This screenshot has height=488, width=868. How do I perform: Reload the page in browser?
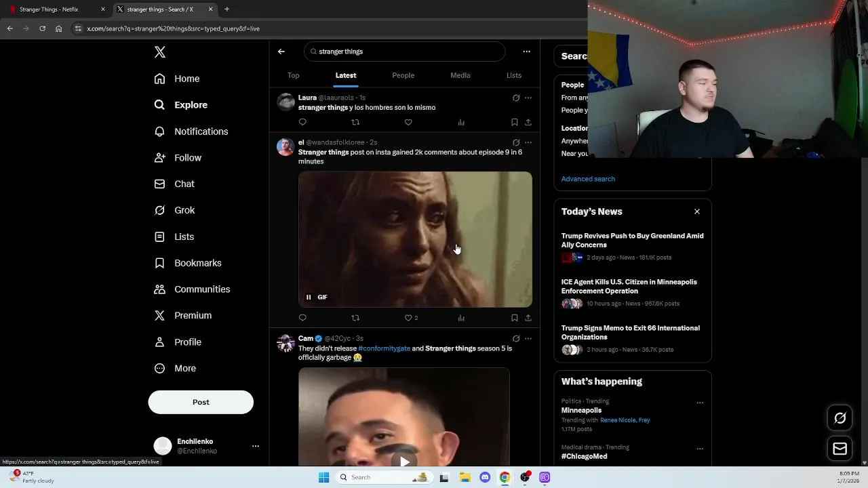[42, 28]
